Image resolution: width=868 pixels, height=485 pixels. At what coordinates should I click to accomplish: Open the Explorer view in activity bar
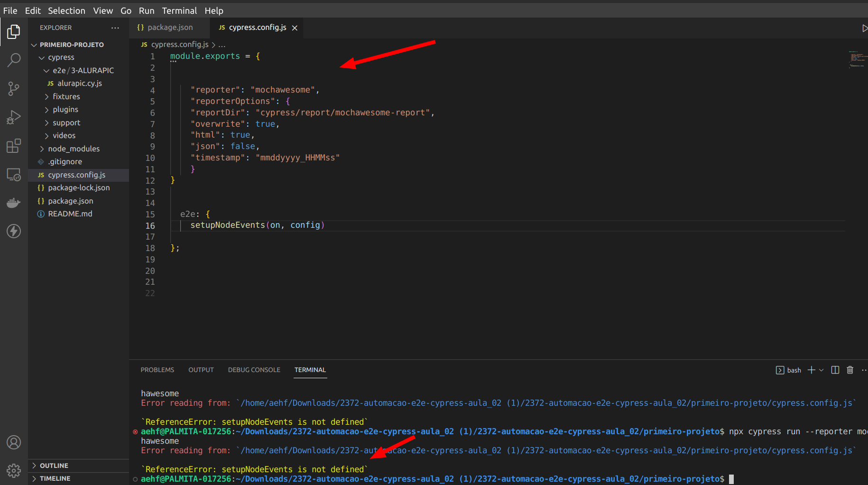14,32
